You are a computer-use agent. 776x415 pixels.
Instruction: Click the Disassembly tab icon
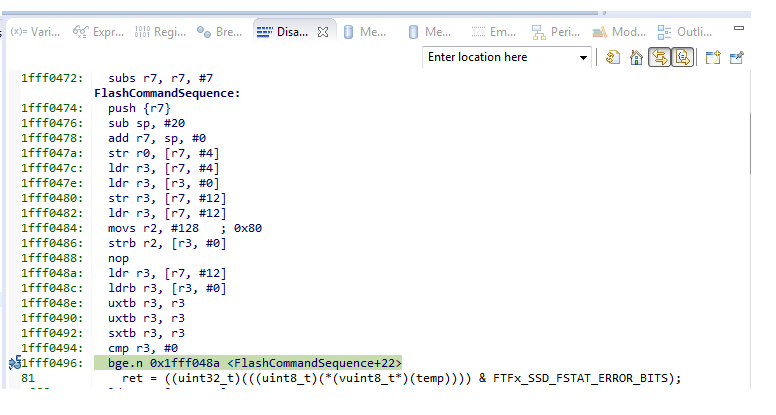pos(264,32)
